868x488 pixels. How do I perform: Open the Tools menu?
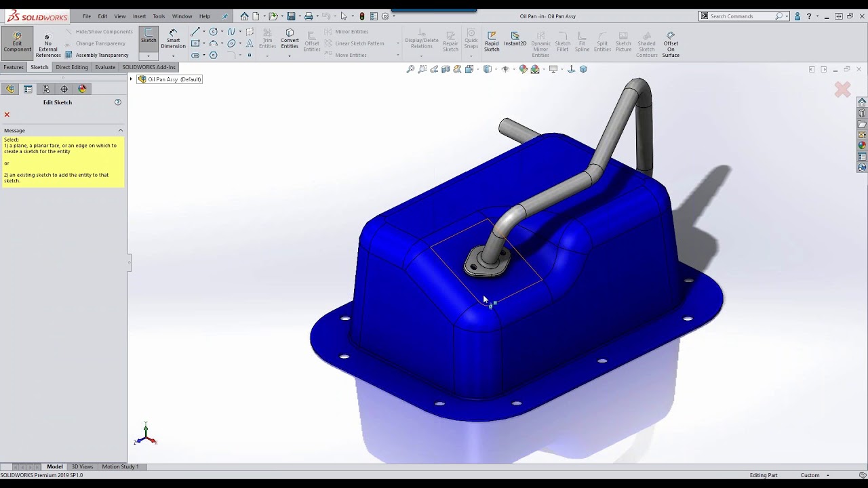[159, 16]
